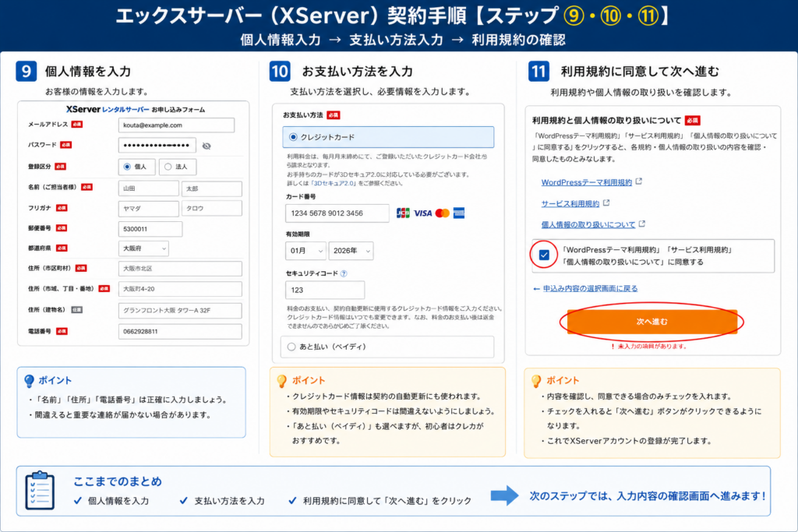This screenshot has height=532, width=798.
Task: Click the カード番号 input field
Action: [x=337, y=213]
